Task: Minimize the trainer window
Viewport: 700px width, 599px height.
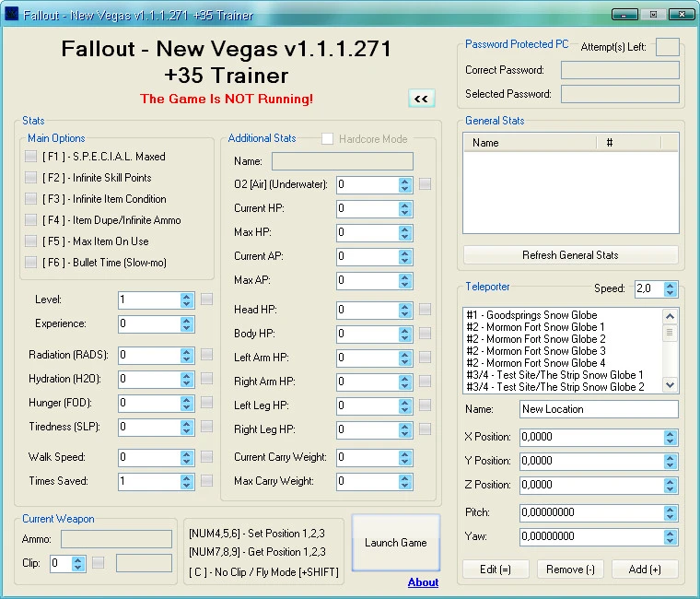Action: click(624, 15)
